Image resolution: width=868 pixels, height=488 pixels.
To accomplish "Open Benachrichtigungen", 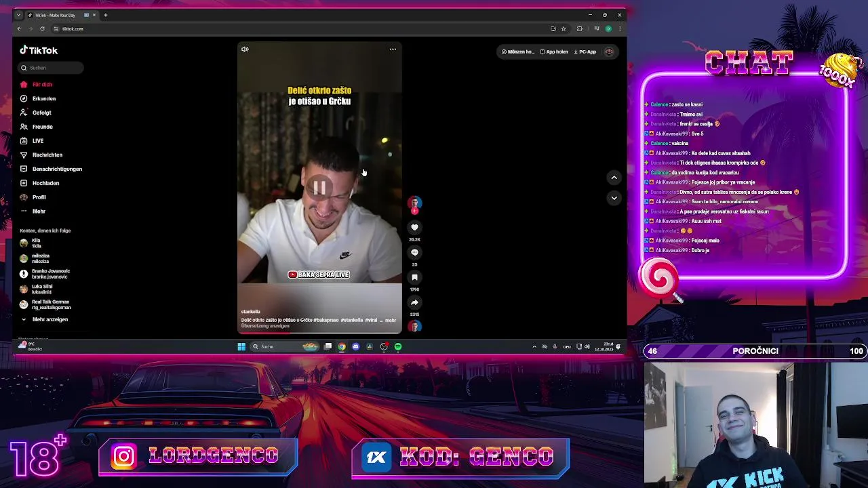I will click(x=51, y=169).
